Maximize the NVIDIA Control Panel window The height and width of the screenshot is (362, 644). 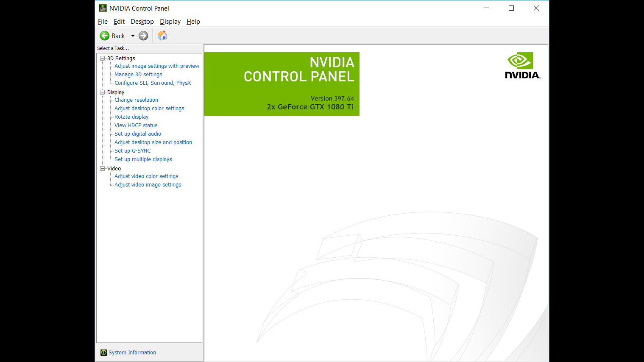pos(511,8)
